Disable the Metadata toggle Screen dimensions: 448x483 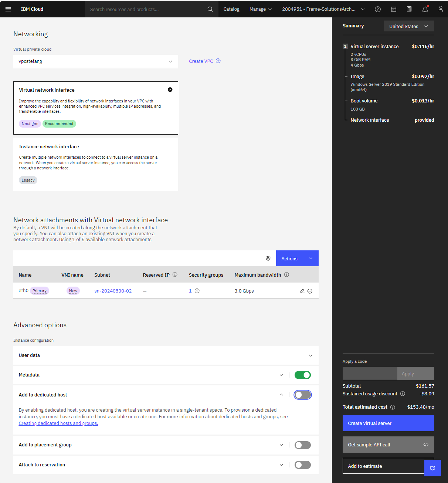pos(302,375)
